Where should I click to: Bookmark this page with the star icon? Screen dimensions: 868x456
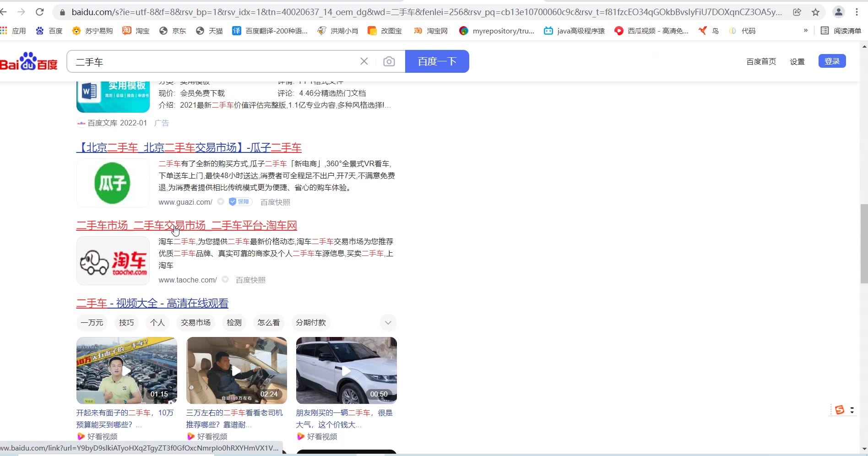tap(815, 12)
